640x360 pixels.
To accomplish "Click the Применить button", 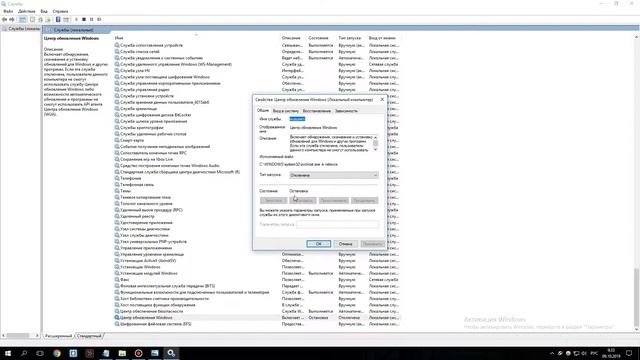I will pyautogui.click(x=372, y=244).
